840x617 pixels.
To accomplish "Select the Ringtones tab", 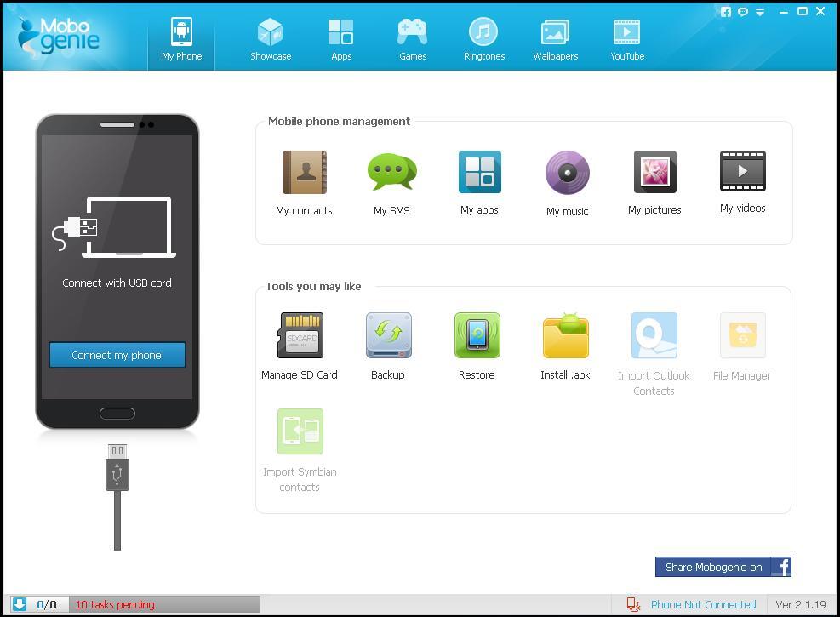I will tap(483, 38).
